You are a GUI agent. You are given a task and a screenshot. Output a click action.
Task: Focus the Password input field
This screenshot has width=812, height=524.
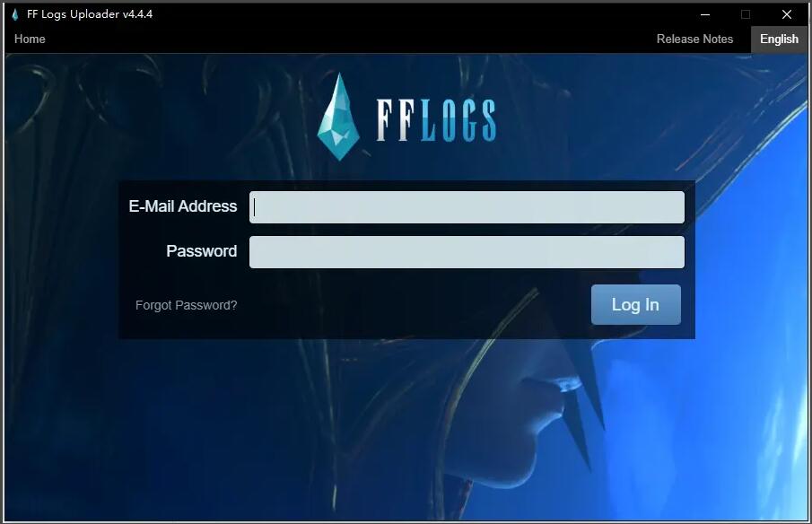467,252
